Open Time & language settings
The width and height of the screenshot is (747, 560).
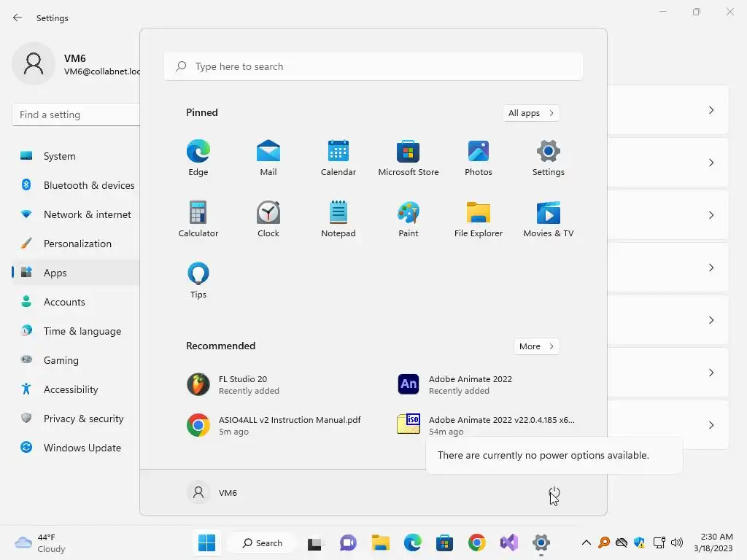76,331
